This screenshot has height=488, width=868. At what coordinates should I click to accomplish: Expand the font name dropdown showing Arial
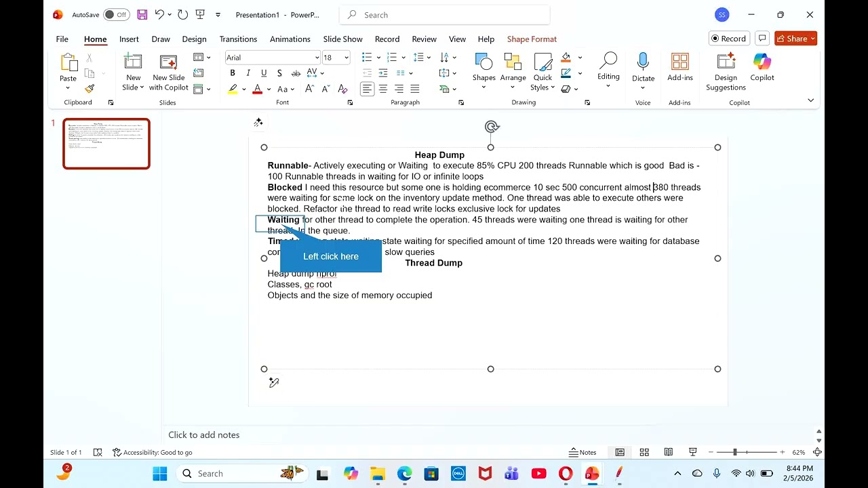[x=317, y=58]
